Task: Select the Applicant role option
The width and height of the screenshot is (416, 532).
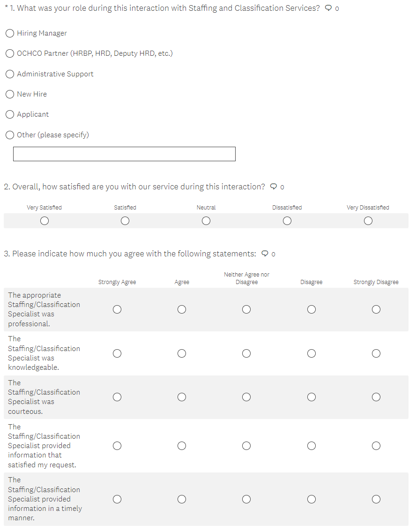Action: (10, 114)
